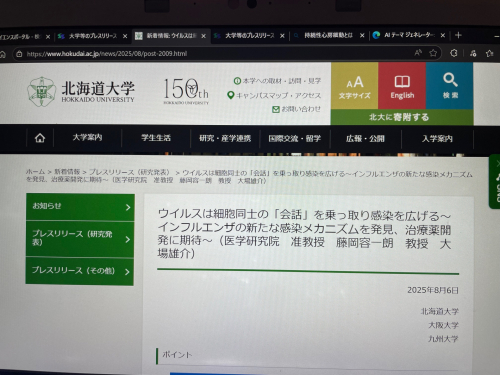Switch site language with English tile
The width and height of the screenshot is (500, 375).
point(402,86)
